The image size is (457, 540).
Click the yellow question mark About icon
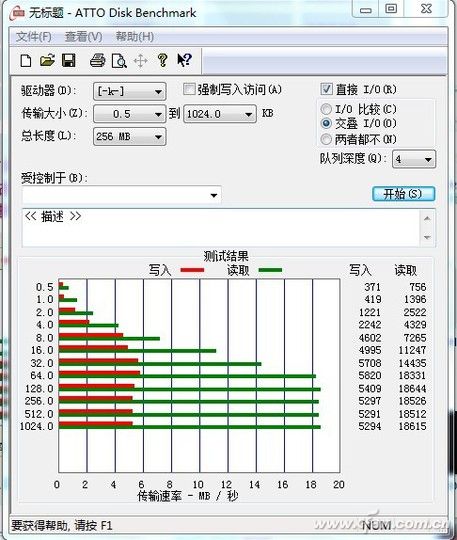click(x=163, y=60)
